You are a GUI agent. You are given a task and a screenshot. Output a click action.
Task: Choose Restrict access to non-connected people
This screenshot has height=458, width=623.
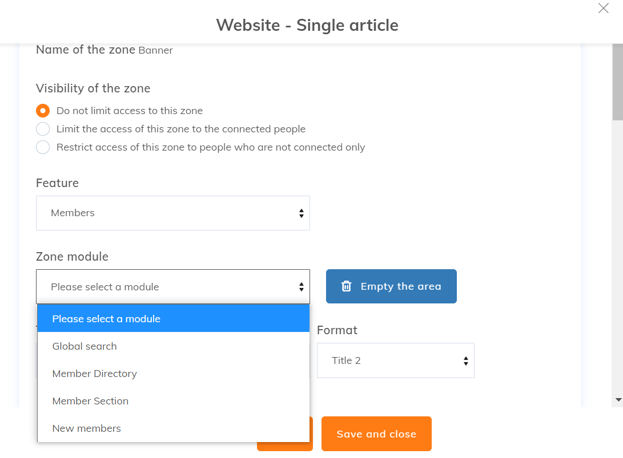click(x=43, y=147)
